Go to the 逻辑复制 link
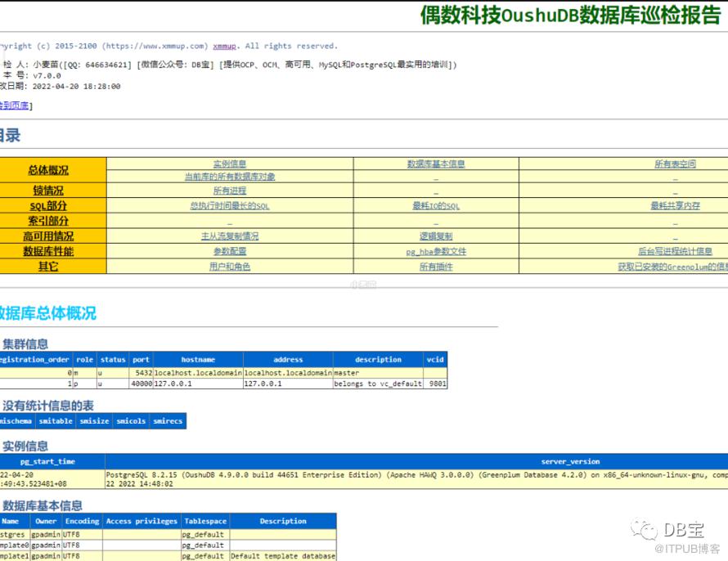This screenshot has height=561, width=728. point(436,236)
